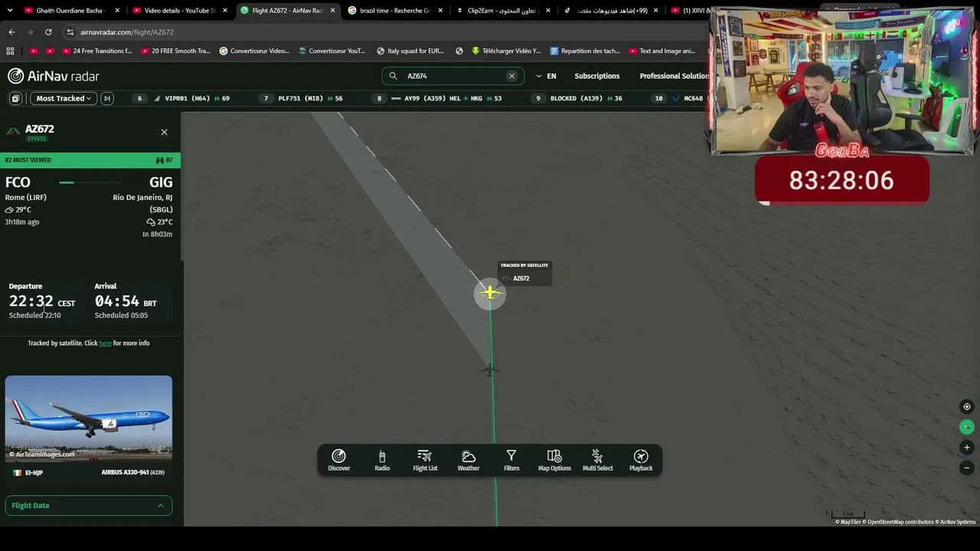This screenshot has width=980, height=551.
Task: Toggle the tracked list panel icon
Action: point(15,98)
